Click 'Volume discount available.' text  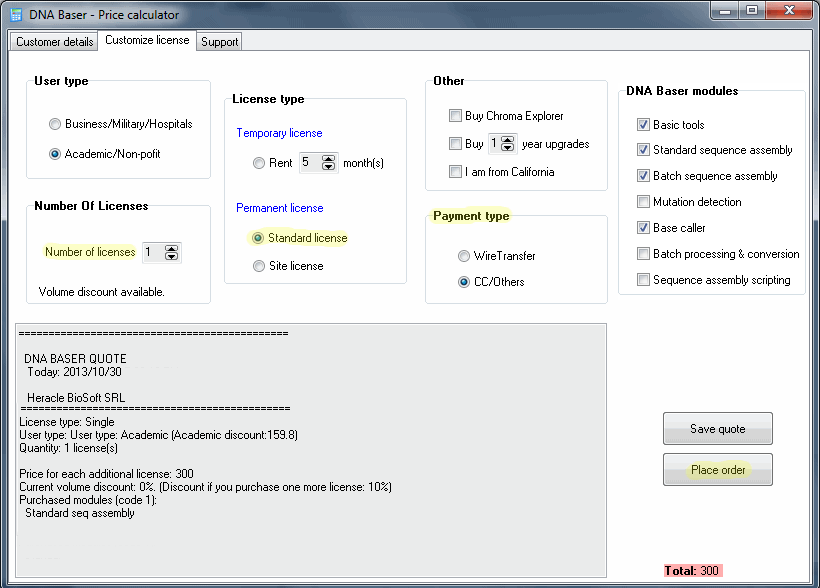(101, 292)
